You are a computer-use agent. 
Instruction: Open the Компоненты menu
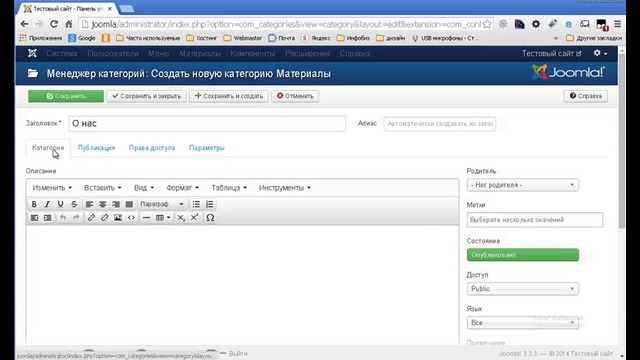coord(253,53)
